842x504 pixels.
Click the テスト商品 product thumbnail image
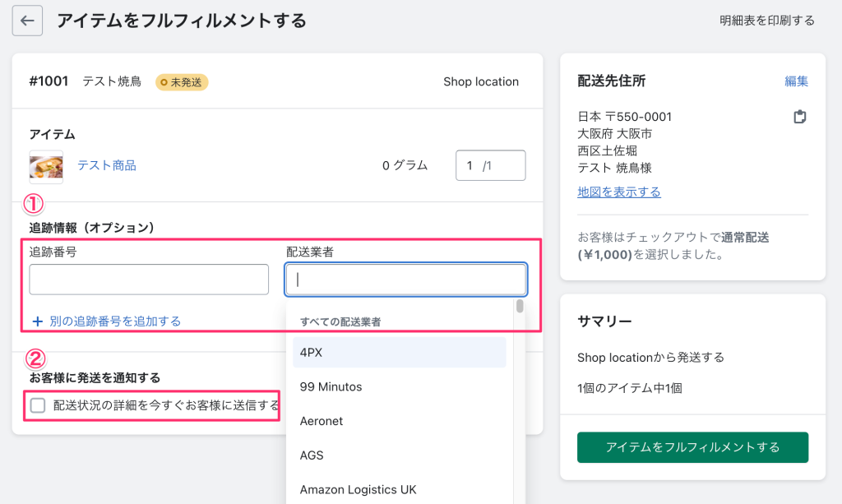click(x=46, y=165)
